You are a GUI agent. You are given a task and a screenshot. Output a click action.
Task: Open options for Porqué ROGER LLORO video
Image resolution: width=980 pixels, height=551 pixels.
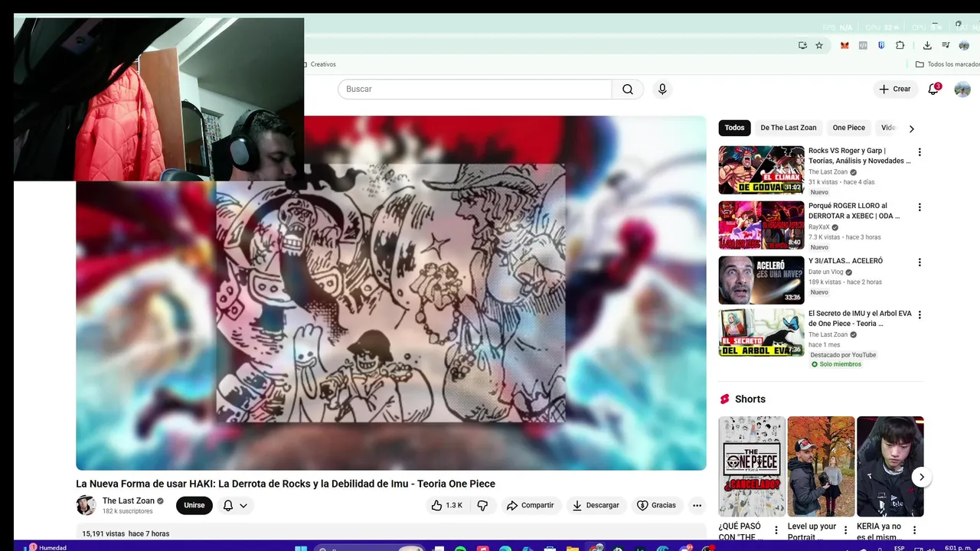point(920,207)
